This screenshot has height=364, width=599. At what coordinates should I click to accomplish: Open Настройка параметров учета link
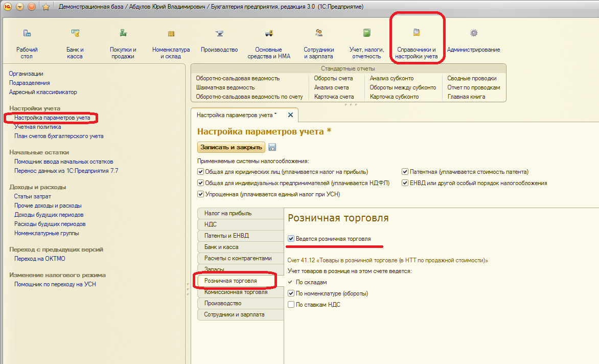[x=52, y=118]
